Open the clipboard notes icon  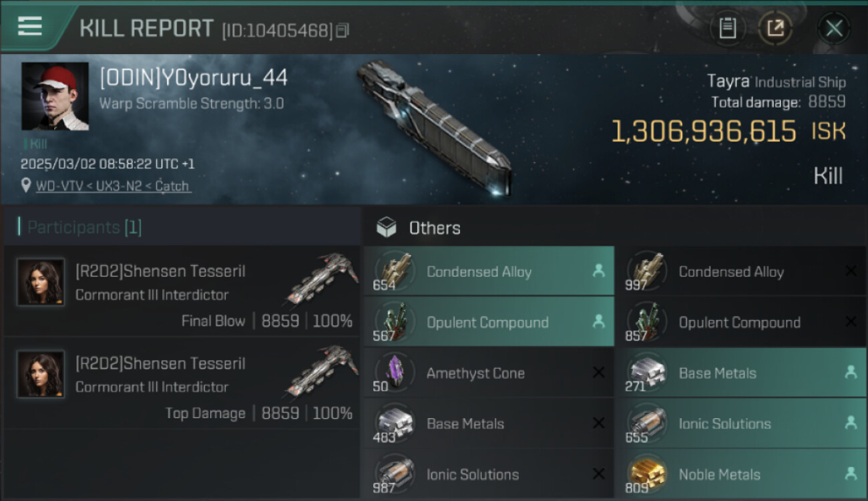coord(727,29)
